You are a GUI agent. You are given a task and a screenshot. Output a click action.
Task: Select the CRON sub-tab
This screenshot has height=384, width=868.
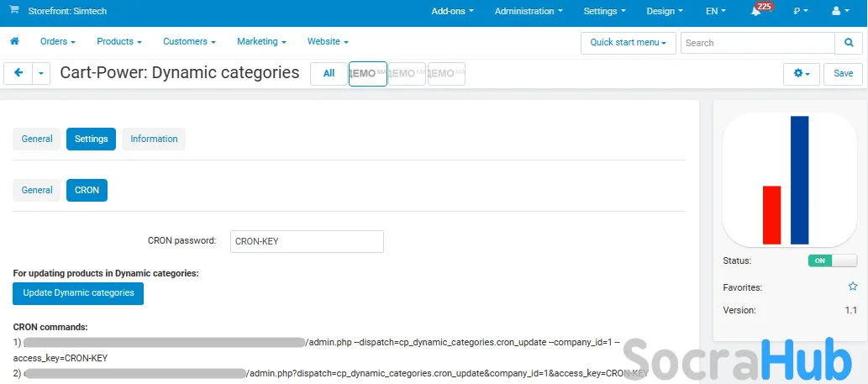point(87,190)
